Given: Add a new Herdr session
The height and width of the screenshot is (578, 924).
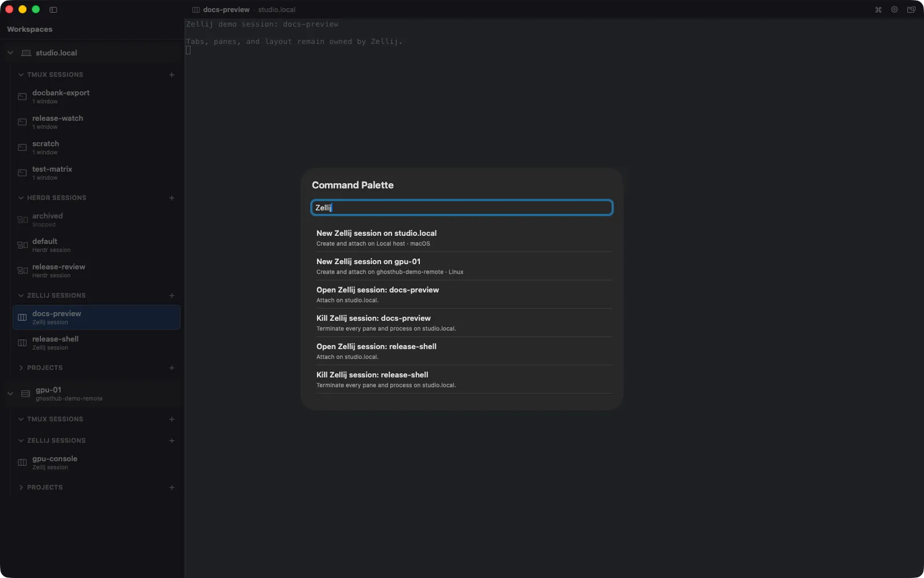Looking at the screenshot, I should [x=172, y=198].
